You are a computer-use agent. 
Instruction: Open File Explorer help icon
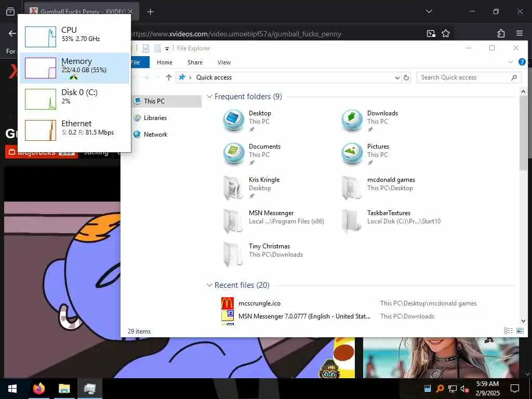pyautogui.click(x=522, y=62)
